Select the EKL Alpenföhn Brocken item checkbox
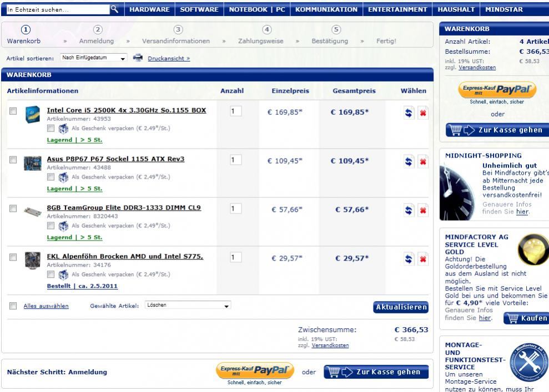Screen dimensions: 549x392 (x=13, y=257)
